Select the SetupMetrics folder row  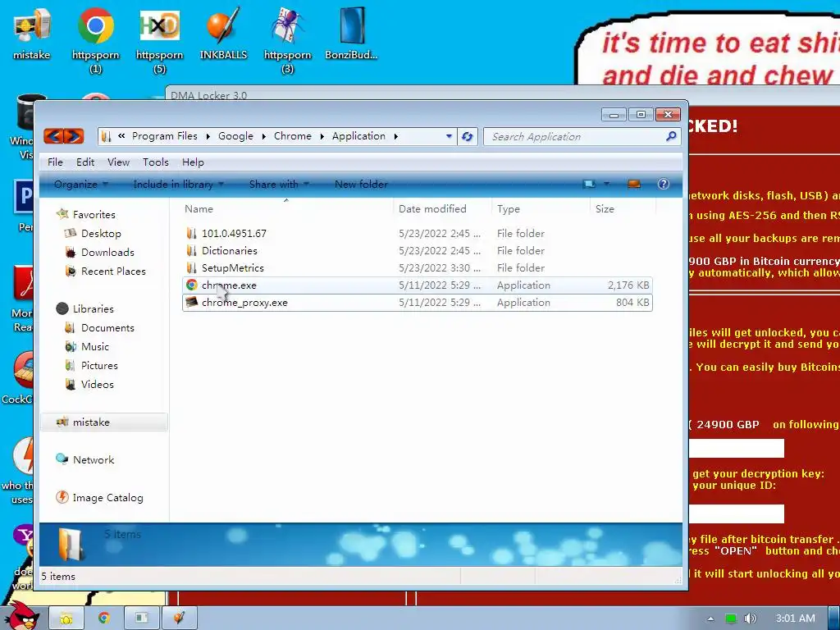click(418, 268)
